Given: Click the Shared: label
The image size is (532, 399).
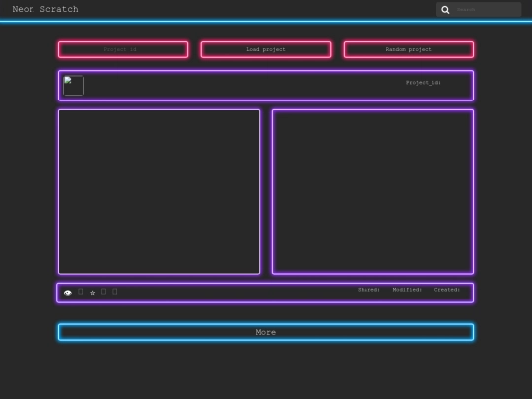Looking at the screenshot, I should 368,290.
